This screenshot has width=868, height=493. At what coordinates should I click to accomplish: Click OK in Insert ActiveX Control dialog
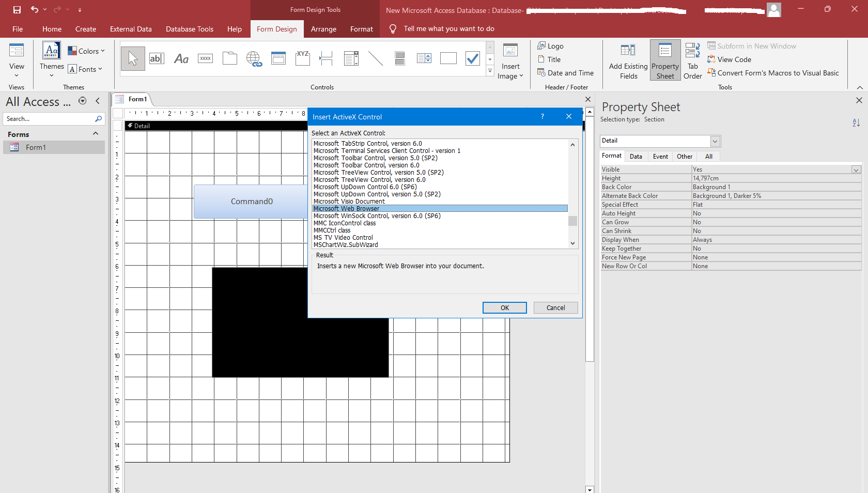[504, 308]
